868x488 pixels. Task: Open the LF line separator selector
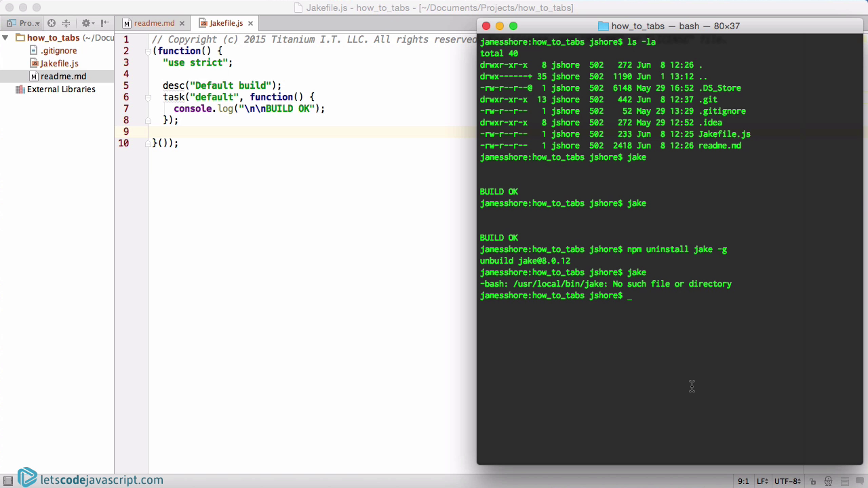point(762,481)
